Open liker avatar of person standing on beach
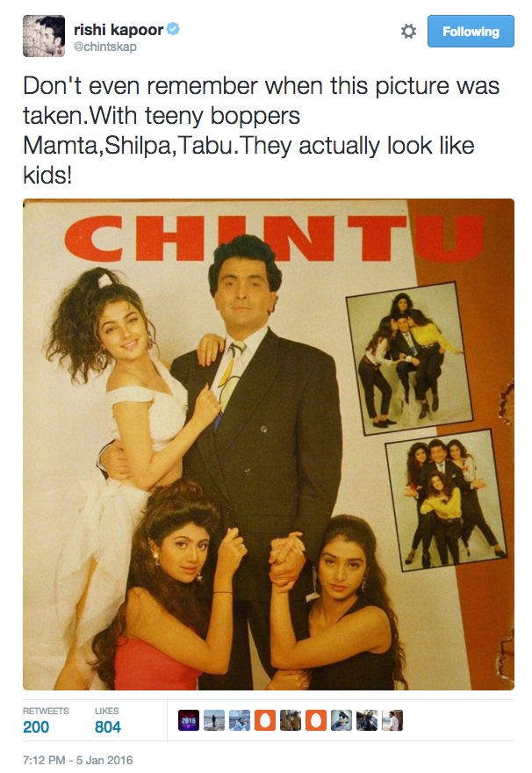This screenshot has height=773, width=532. [214, 720]
